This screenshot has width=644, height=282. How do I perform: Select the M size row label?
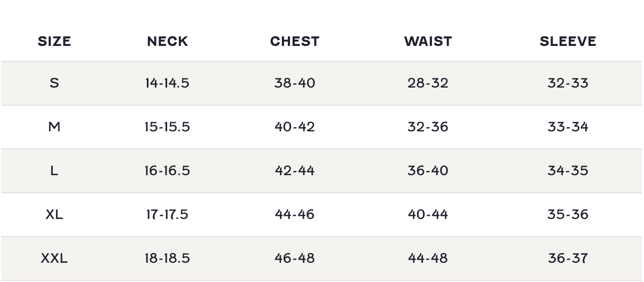coord(54,127)
